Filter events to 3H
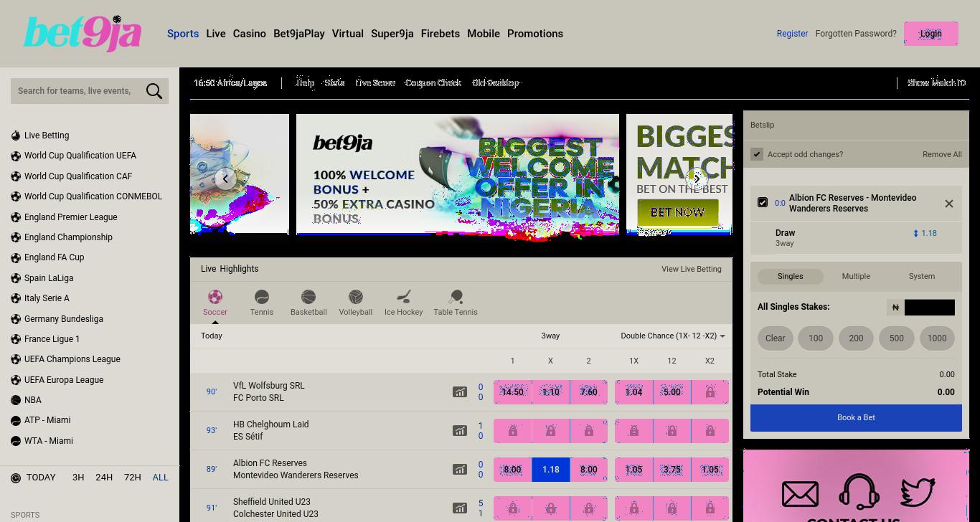This screenshot has height=522, width=980. (78, 478)
